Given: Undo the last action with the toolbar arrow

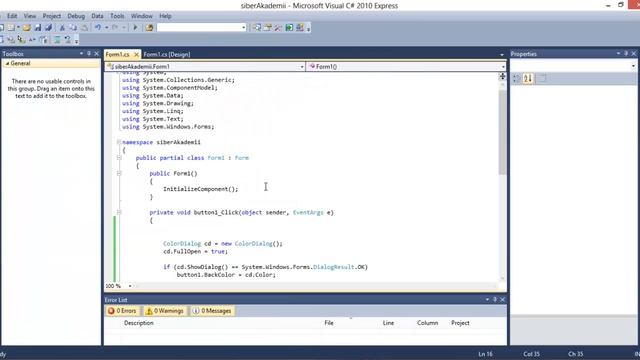Looking at the screenshot, I should click(98, 27).
